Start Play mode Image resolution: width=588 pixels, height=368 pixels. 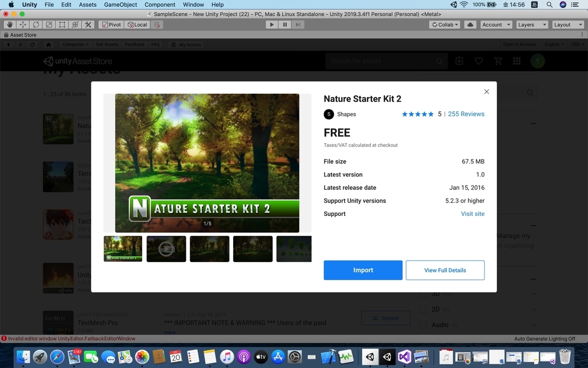(x=272, y=25)
